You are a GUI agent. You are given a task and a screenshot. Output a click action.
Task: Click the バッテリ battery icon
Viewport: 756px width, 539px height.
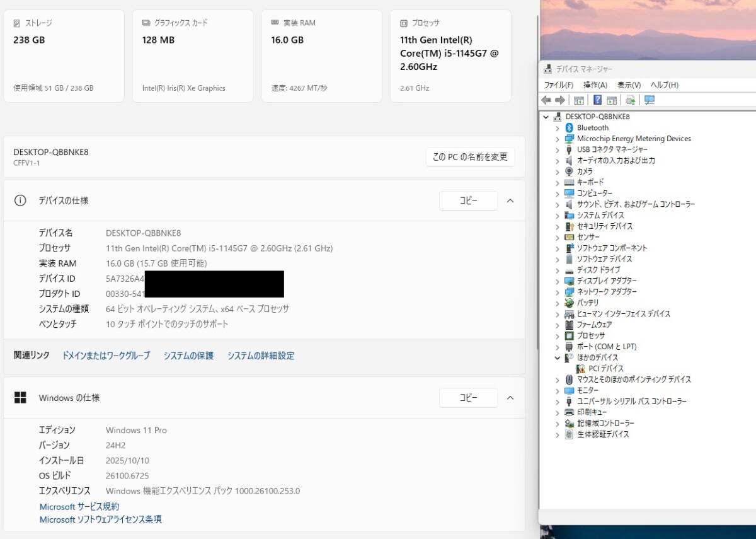pyautogui.click(x=570, y=303)
